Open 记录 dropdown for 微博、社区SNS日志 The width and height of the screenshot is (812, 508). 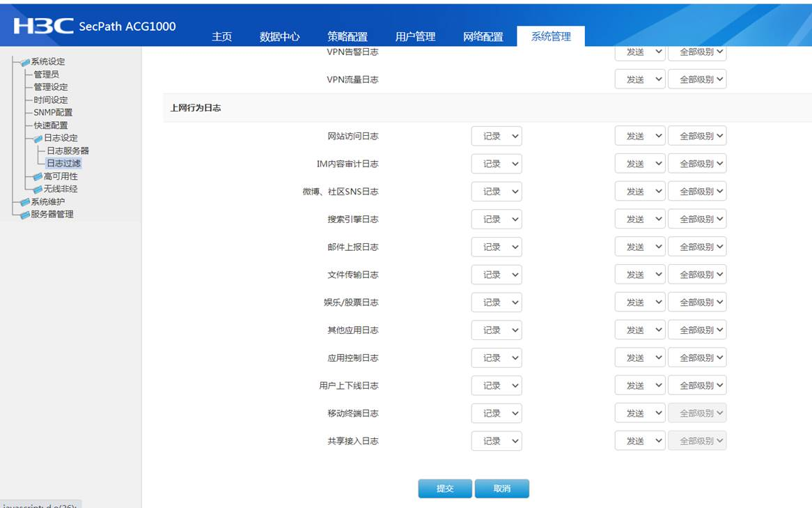coord(497,192)
